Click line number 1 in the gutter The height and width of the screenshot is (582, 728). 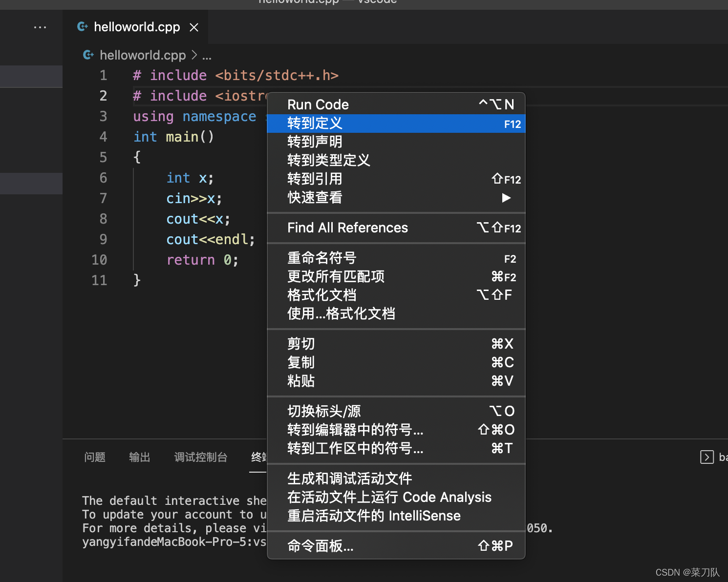(103, 75)
